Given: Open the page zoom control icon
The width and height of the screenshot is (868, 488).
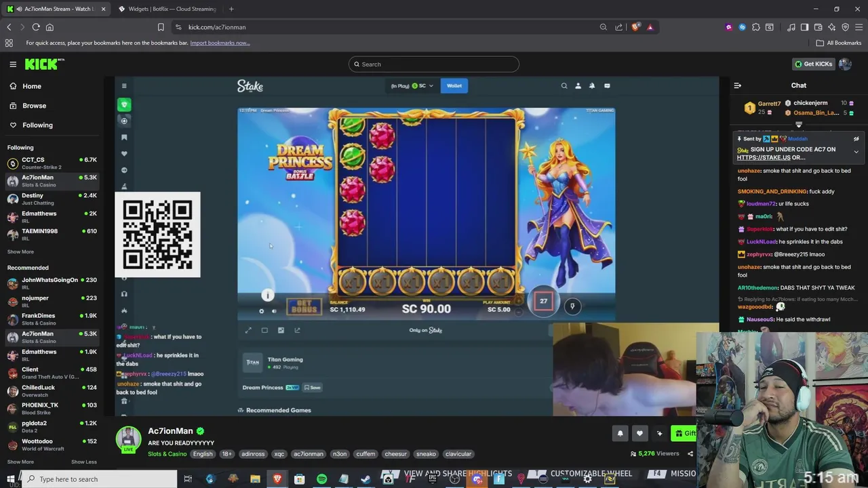Looking at the screenshot, I should click(x=603, y=27).
